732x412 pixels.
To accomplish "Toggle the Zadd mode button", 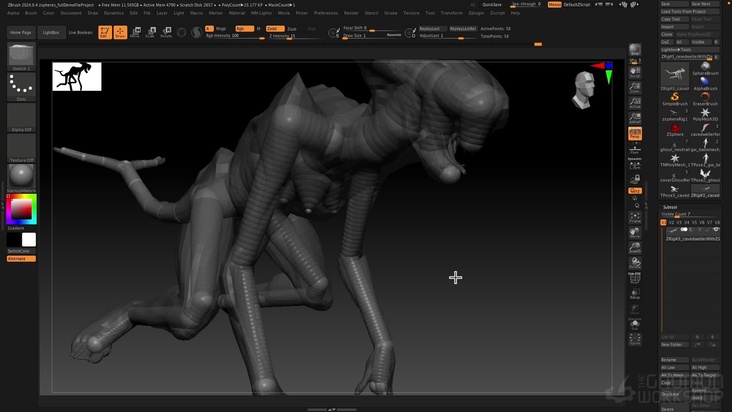I will pos(275,28).
